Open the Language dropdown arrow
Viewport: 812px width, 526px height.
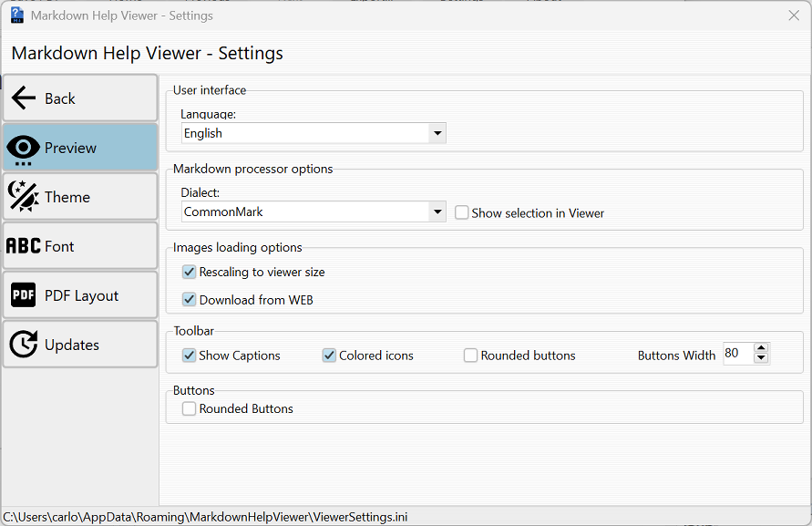pyautogui.click(x=437, y=133)
